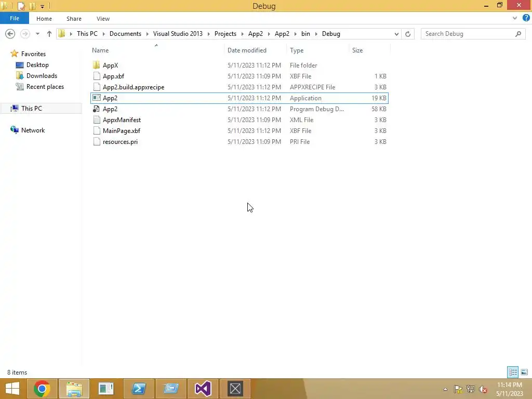Open Desktop in navigation pane
532x399 pixels.
pos(37,65)
